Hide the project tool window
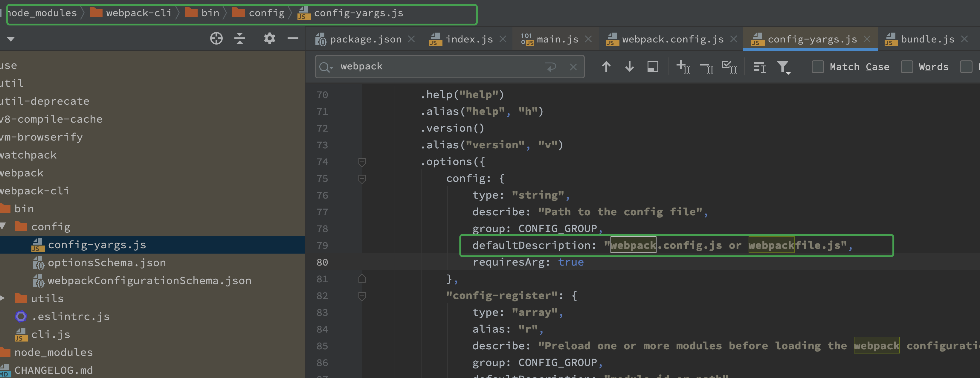980x378 pixels. [x=293, y=39]
